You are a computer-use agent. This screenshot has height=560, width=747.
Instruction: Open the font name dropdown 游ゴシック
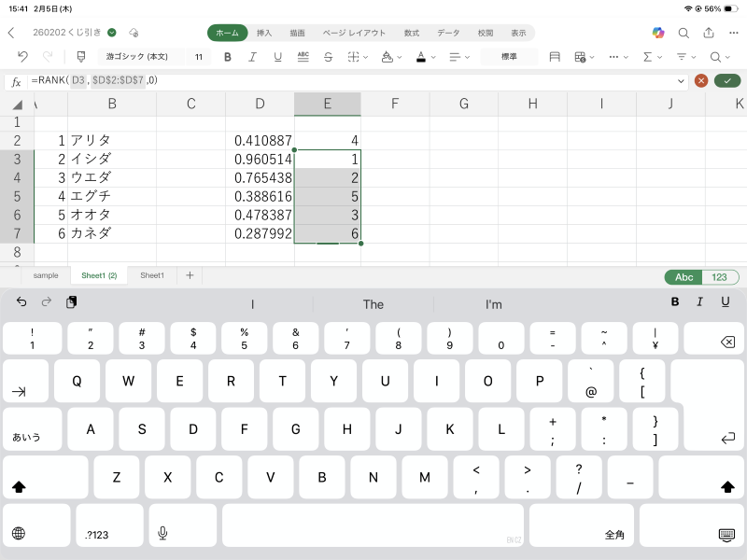click(x=136, y=57)
